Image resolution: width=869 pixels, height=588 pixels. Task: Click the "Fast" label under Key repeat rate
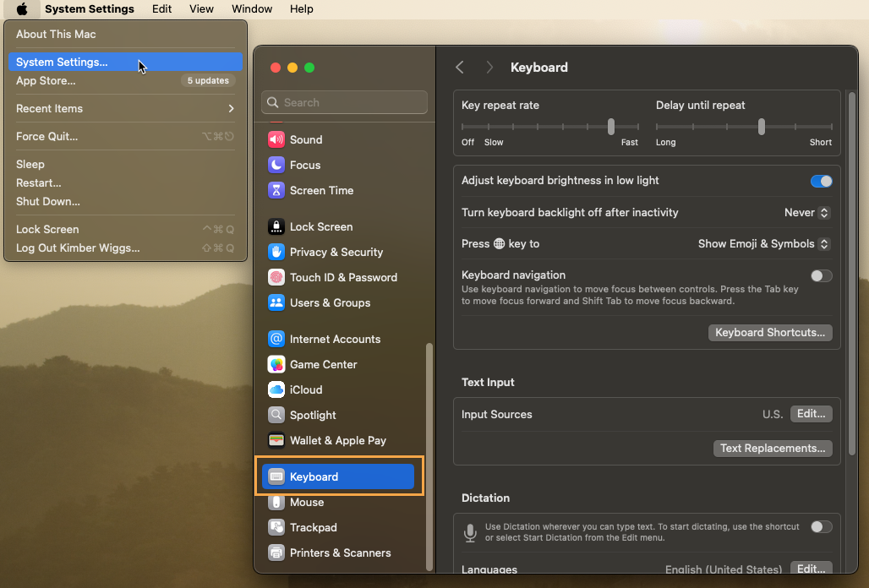[x=630, y=142]
